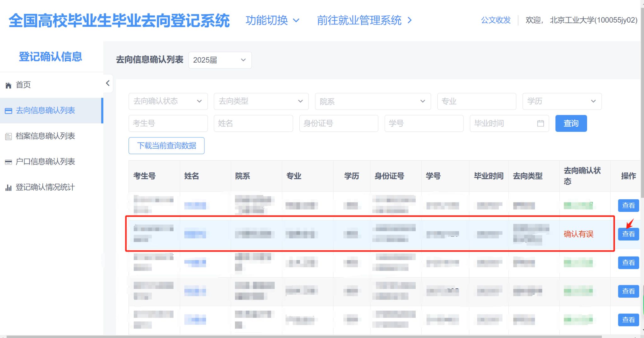Viewport: 644px width, 338px height.
Task: Click the icon beside 户口信息确认列表
Action: pyautogui.click(x=8, y=162)
